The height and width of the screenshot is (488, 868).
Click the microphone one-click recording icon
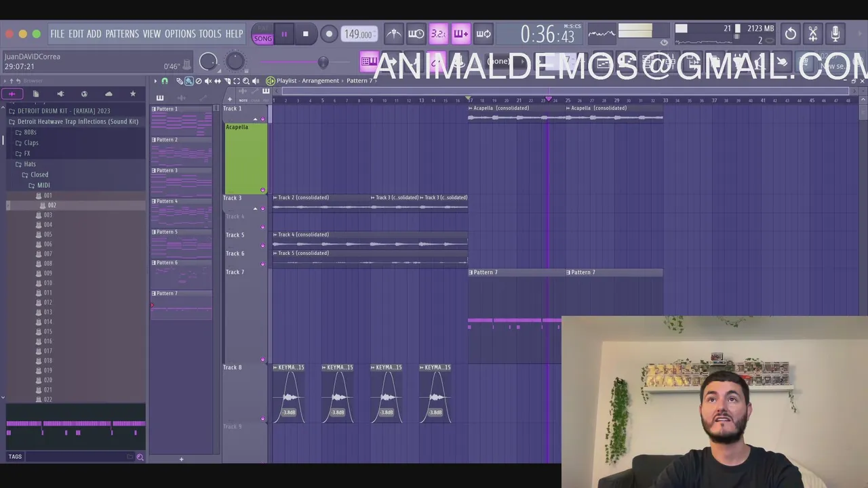[835, 34]
